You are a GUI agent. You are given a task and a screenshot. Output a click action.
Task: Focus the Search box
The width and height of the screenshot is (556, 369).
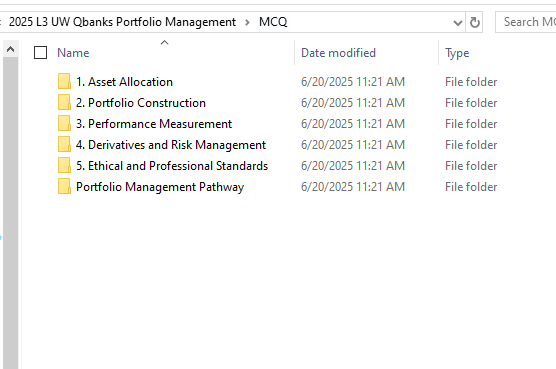coord(526,22)
